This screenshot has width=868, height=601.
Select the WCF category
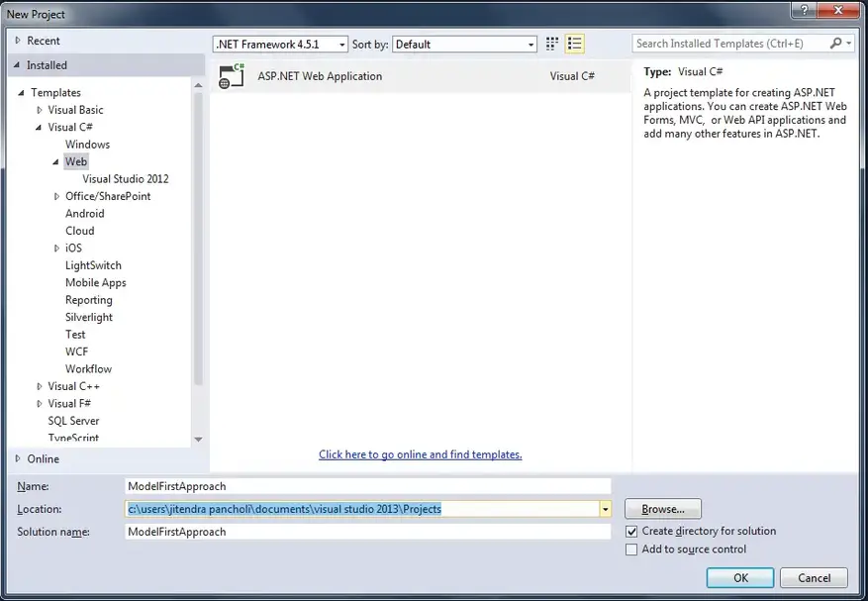click(76, 351)
